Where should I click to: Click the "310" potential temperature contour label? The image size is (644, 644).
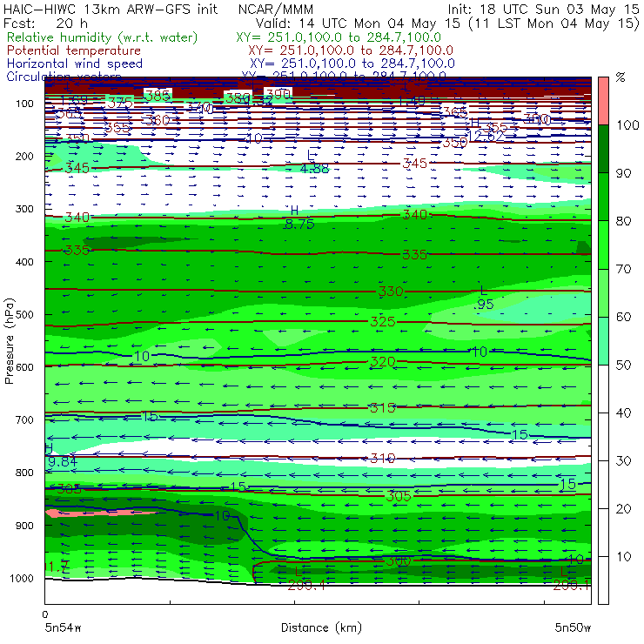[383, 458]
